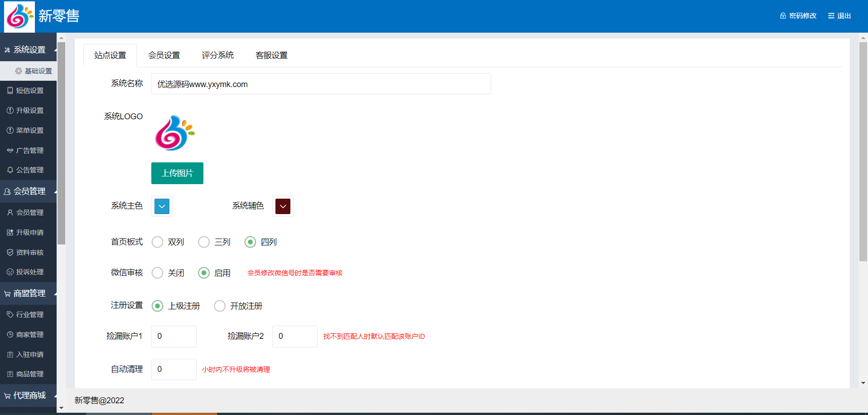The height and width of the screenshot is (415, 868).
Task: Click the infinity icon next to 广告管理
Action: pyautogui.click(x=10, y=151)
